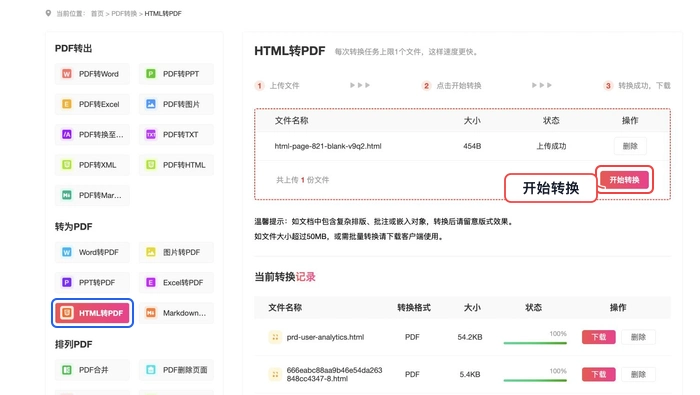Click progress bar of 666eabc88aa9b46e54da263 file
Screen dimensions: 700x395
pos(535,380)
